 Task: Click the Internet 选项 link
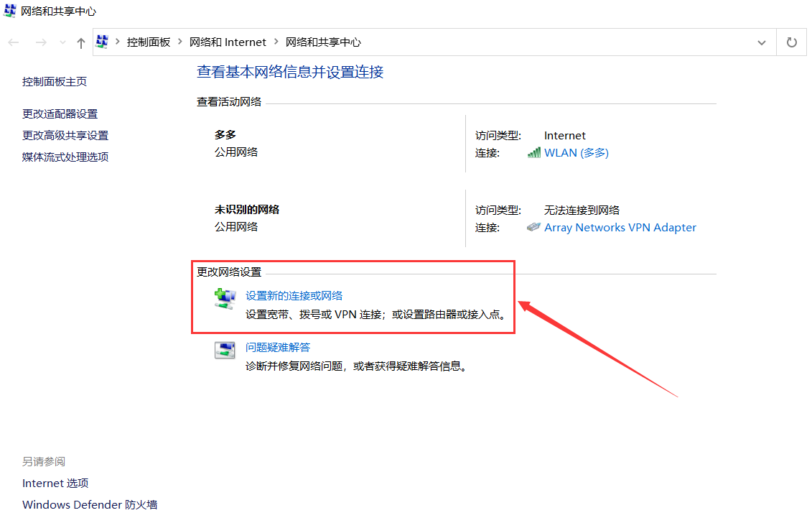[x=55, y=483]
